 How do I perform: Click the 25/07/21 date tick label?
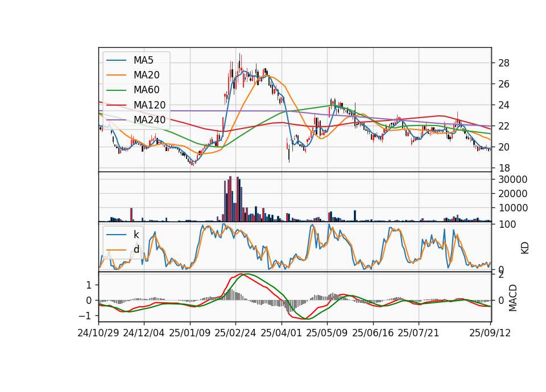[419, 333]
